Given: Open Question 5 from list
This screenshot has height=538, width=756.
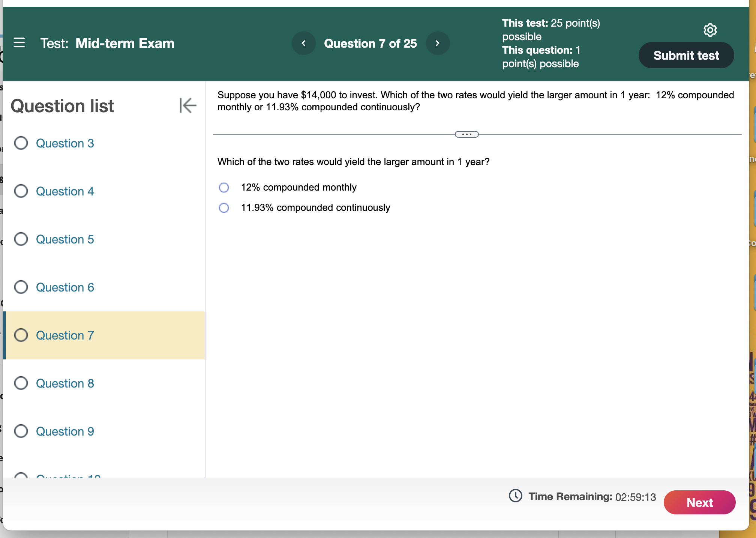Looking at the screenshot, I should [65, 239].
